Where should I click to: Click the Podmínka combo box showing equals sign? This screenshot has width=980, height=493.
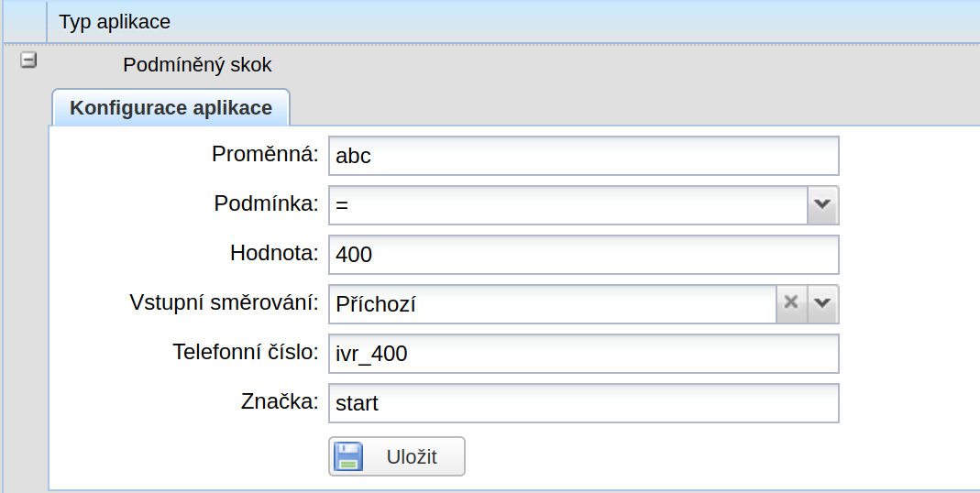point(568,205)
